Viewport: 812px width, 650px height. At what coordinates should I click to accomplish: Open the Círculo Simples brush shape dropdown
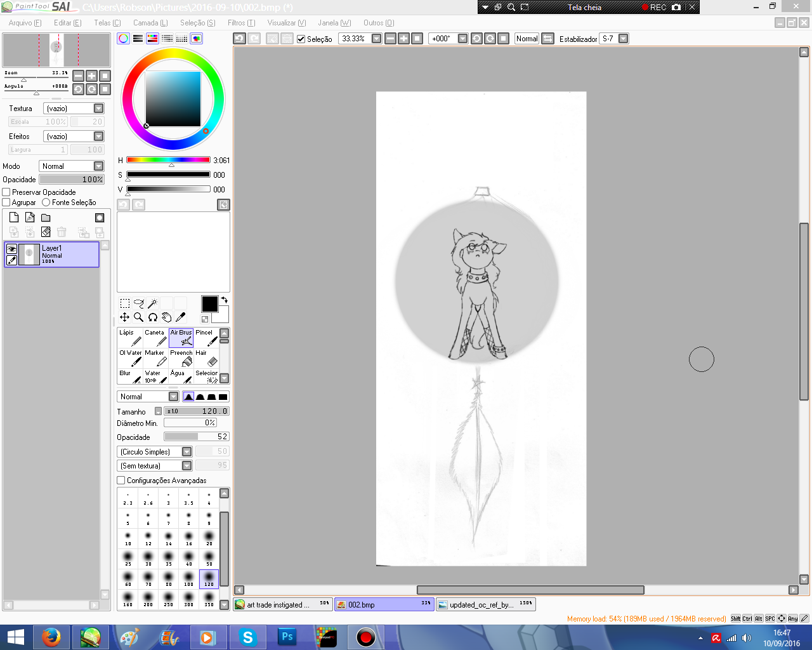click(x=155, y=452)
